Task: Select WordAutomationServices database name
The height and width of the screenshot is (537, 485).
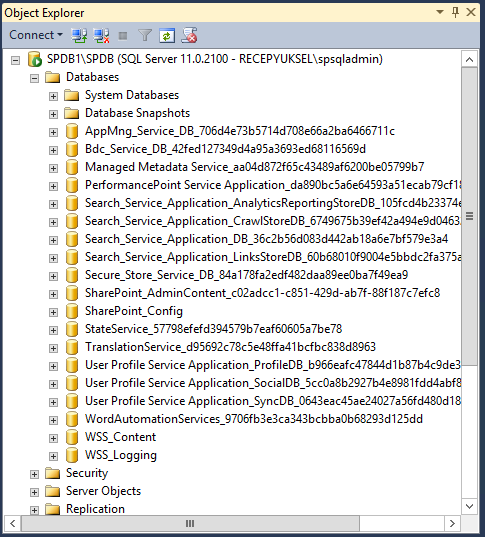Action: click(254, 419)
